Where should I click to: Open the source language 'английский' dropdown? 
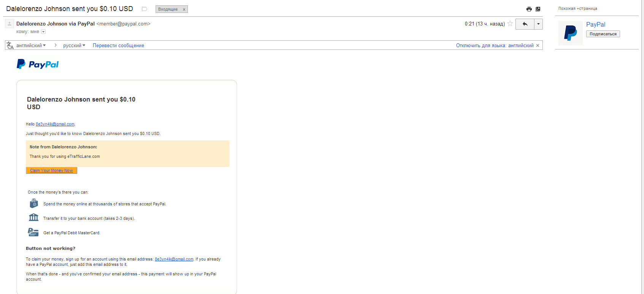pos(31,46)
